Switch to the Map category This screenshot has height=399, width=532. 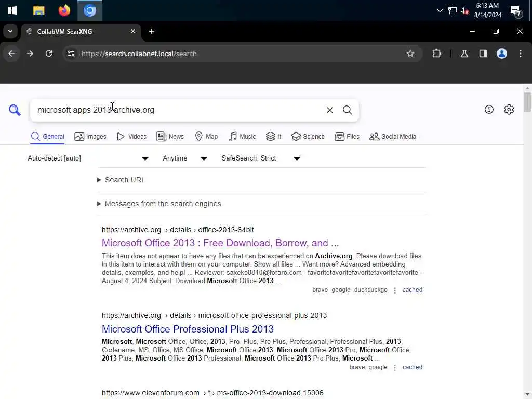(207, 137)
